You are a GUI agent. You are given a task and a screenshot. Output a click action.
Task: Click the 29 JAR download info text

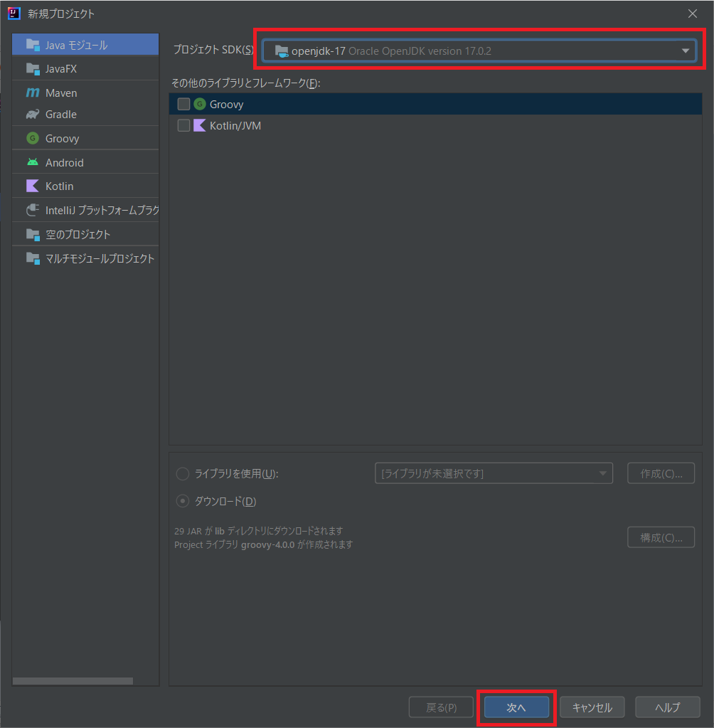tap(258, 531)
